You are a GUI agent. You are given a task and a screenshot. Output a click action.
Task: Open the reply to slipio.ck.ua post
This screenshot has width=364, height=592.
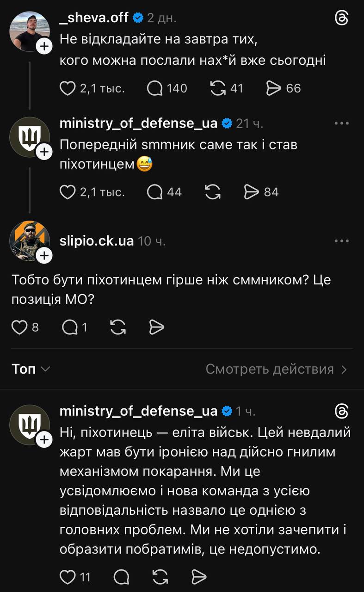click(x=70, y=327)
